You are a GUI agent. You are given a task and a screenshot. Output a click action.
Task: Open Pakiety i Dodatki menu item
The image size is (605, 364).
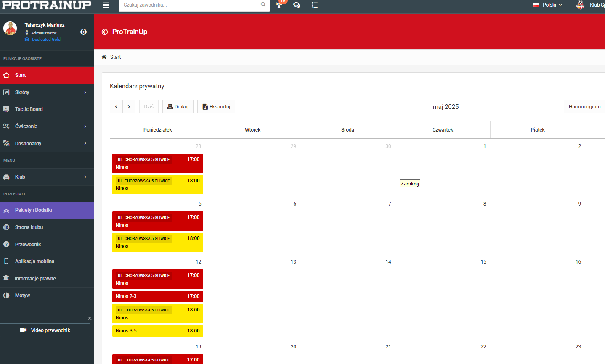click(x=47, y=210)
